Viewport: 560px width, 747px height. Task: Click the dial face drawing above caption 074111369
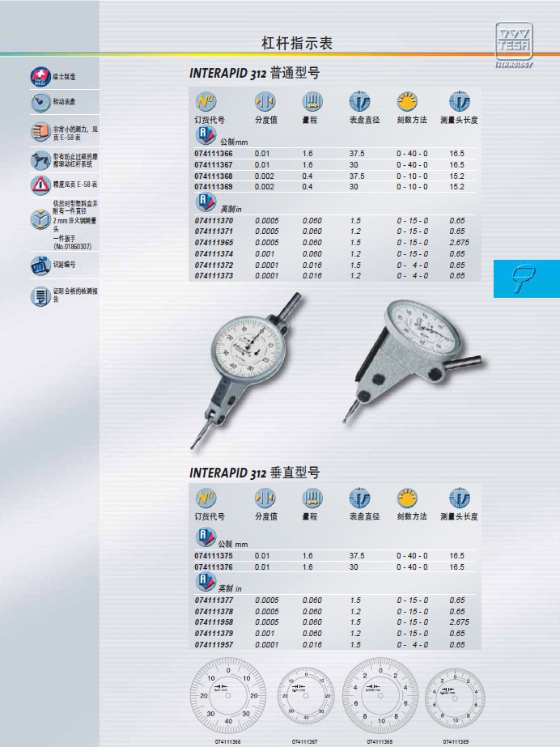(455, 698)
